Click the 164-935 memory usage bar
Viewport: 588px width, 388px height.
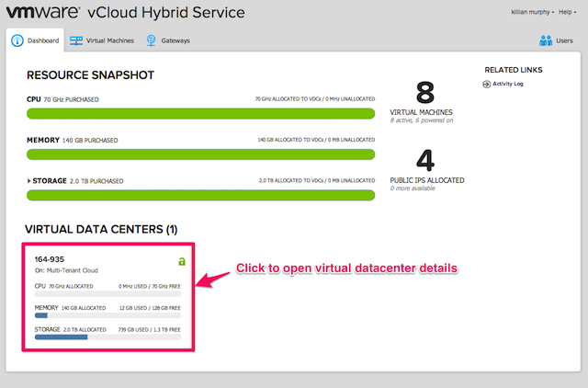pos(107,315)
